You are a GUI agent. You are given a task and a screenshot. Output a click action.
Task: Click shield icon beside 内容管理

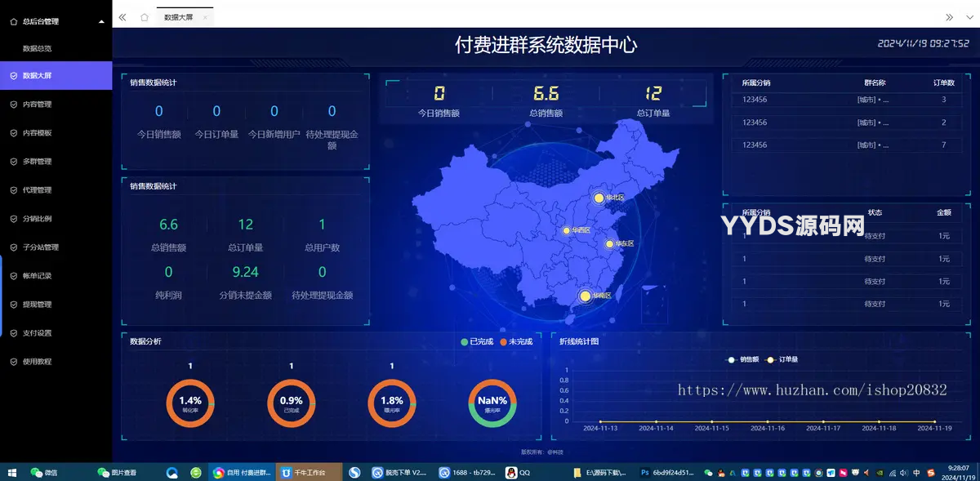(13, 105)
